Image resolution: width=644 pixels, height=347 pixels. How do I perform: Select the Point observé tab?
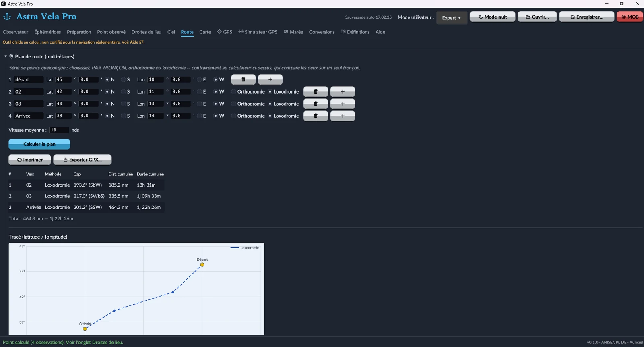111,32
